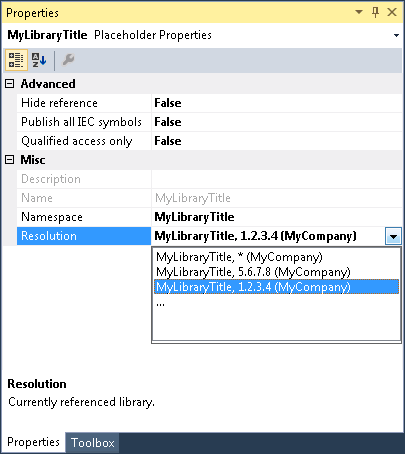Image resolution: width=405 pixels, height=454 pixels.
Task: Click the Resolution value field text
Action: tap(255, 236)
